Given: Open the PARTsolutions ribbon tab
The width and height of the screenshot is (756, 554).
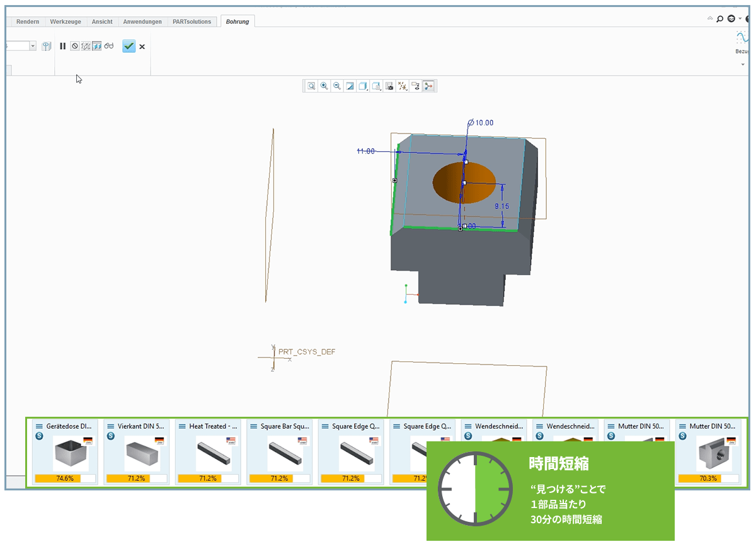Looking at the screenshot, I should [193, 21].
